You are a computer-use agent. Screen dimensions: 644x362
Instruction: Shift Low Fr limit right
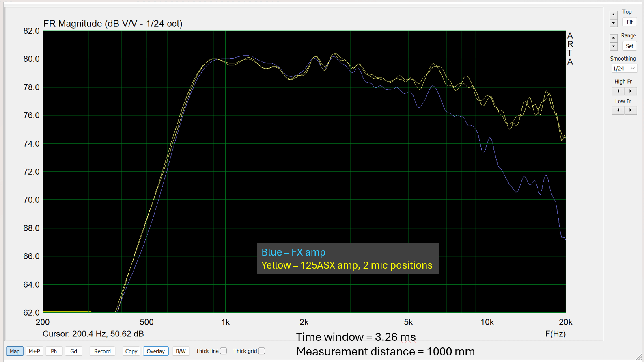630,110
